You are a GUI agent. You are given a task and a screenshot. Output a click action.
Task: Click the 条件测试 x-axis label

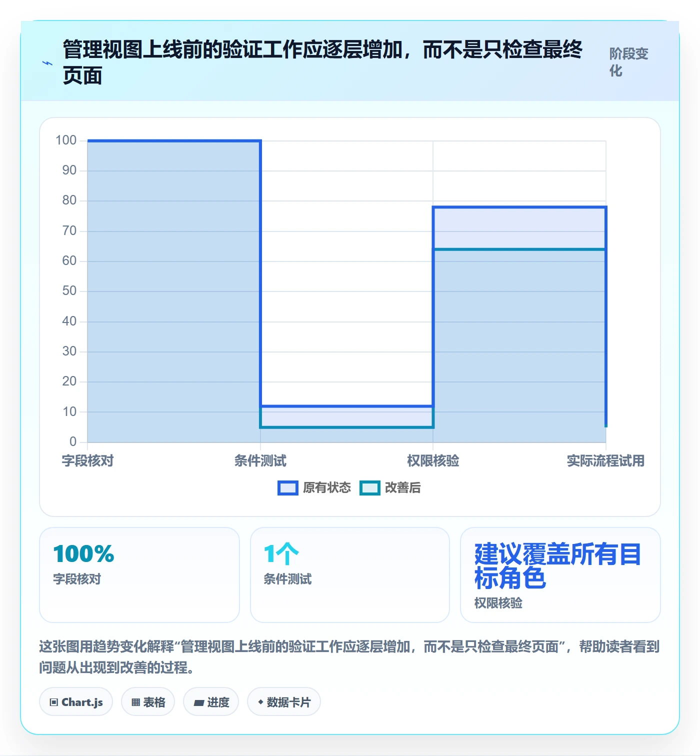pyautogui.click(x=260, y=460)
